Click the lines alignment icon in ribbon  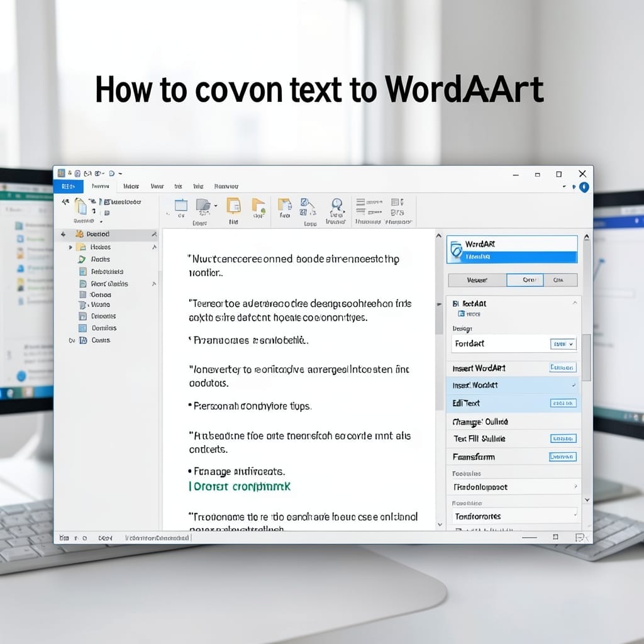[x=360, y=202]
